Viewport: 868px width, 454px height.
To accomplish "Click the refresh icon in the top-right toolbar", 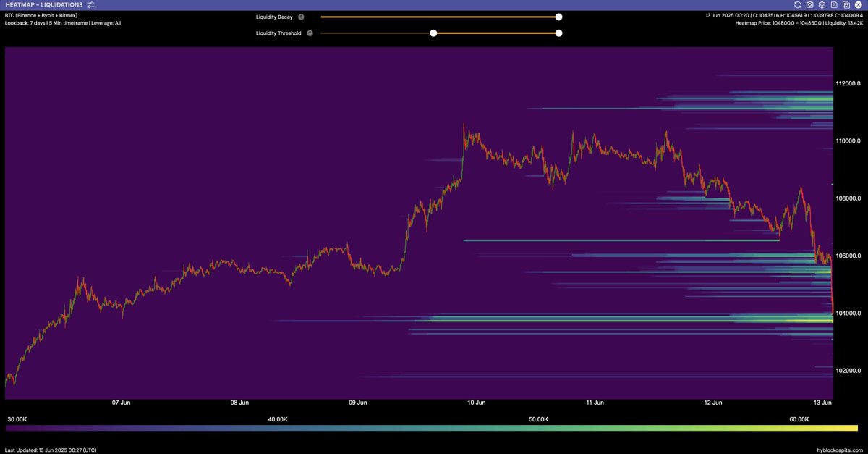I will (797, 4).
